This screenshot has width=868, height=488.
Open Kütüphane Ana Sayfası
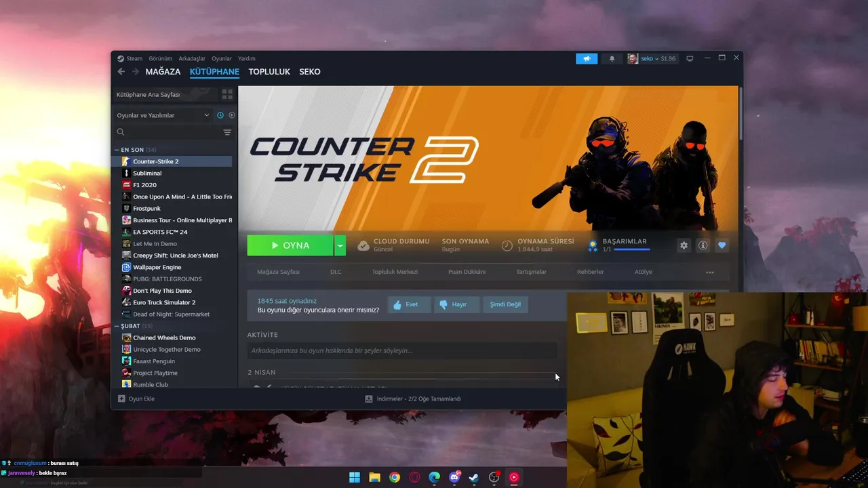tap(149, 94)
